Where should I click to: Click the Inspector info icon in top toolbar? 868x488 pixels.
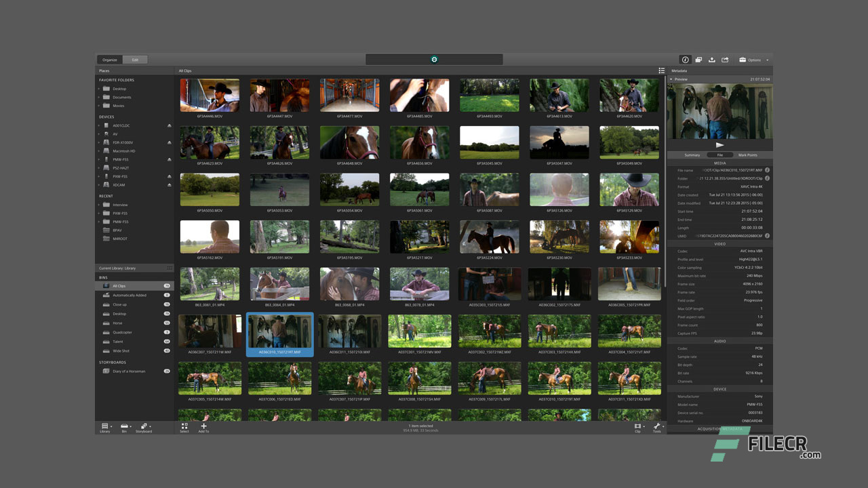coord(686,60)
